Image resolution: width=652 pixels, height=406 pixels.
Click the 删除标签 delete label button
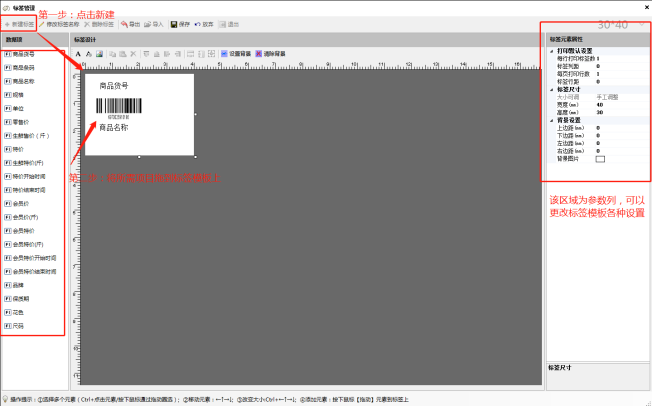click(x=99, y=25)
